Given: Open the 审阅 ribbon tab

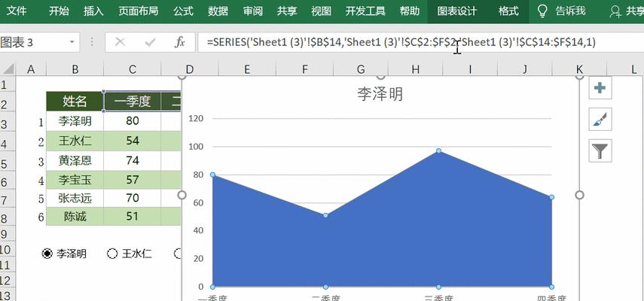Looking at the screenshot, I should [x=252, y=11].
